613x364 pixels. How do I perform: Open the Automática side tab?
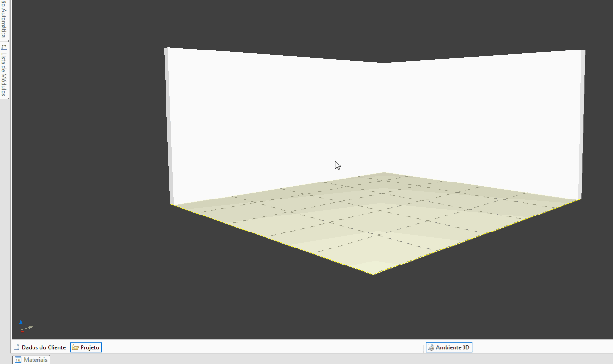pos(4,20)
